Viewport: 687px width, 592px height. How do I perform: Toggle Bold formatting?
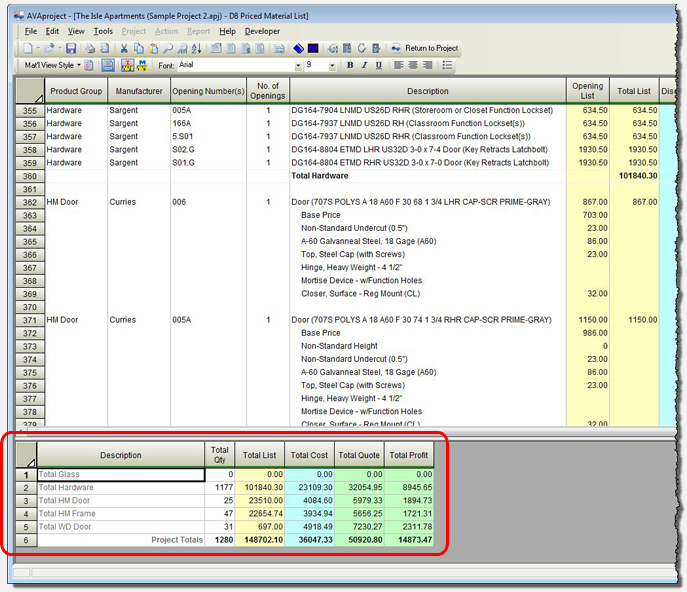click(350, 65)
